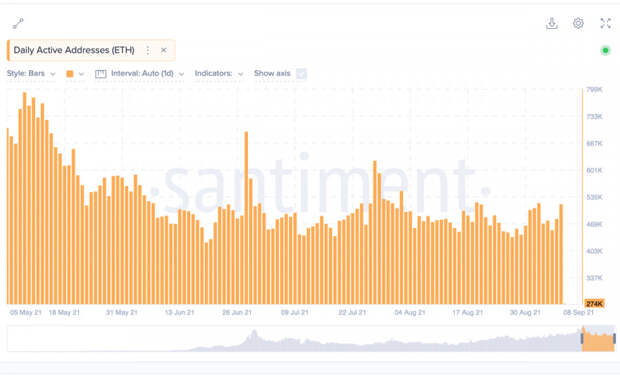620x376 pixels.
Task: Open options menu for Daily Active Addresses metric
Action: 148,50
